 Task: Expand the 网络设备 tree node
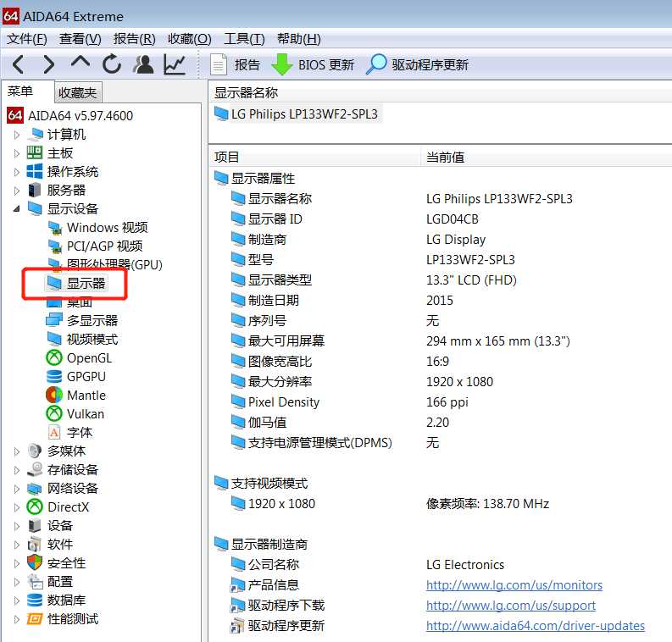[x=17, y=489]
